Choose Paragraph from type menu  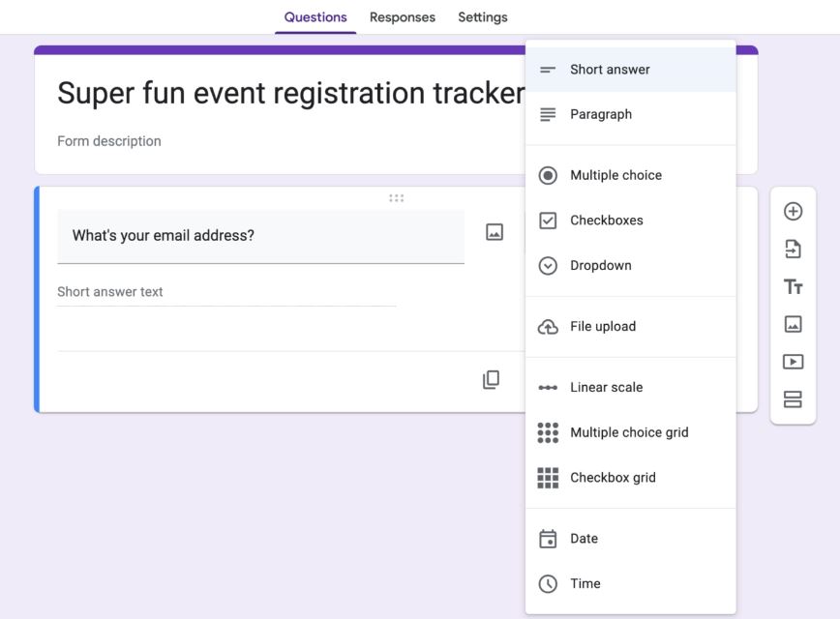point(600,114)
